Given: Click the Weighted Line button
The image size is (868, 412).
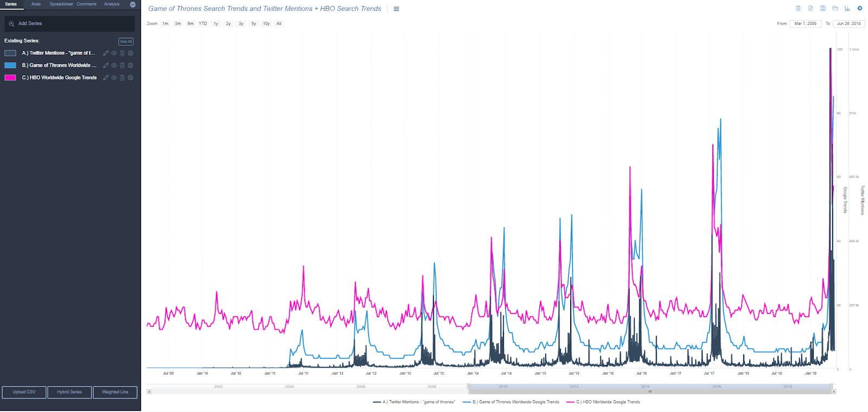Looking at the screenshot, I should 115,392.
